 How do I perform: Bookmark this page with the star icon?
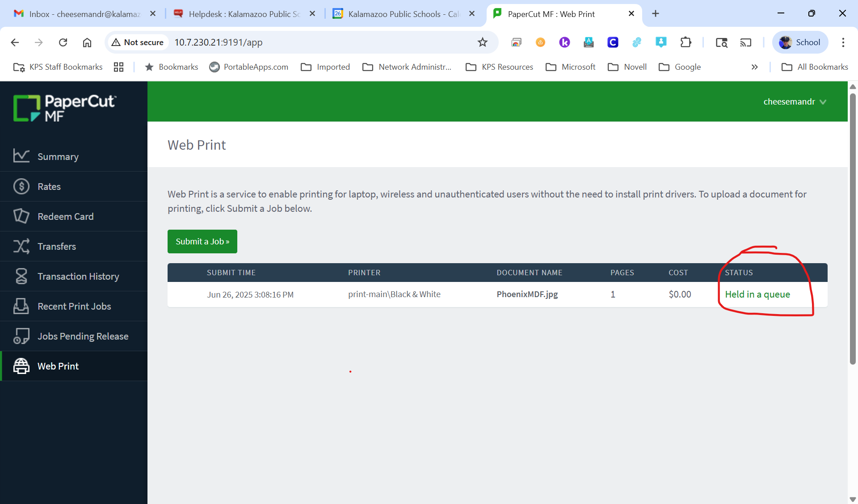click(482, 42)
